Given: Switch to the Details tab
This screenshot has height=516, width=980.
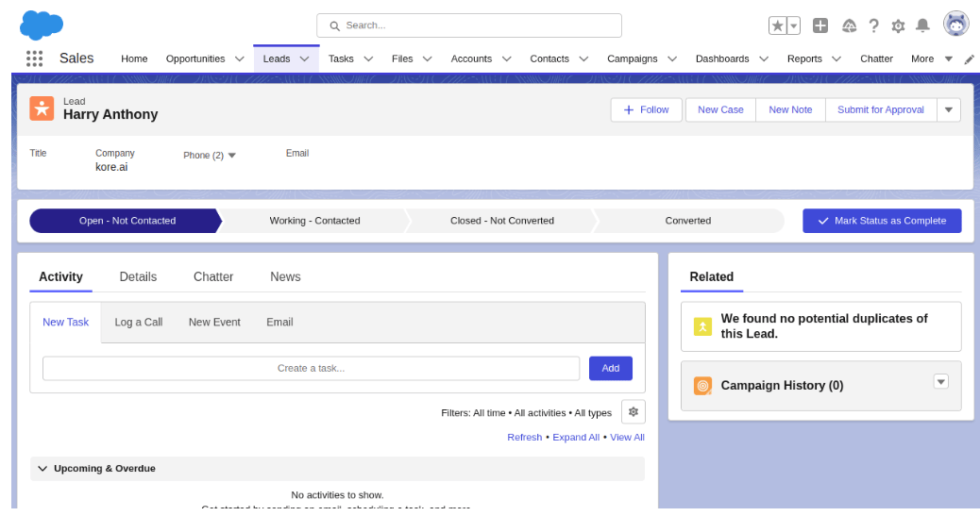Looking at the screenshot, I should (138, 276).
